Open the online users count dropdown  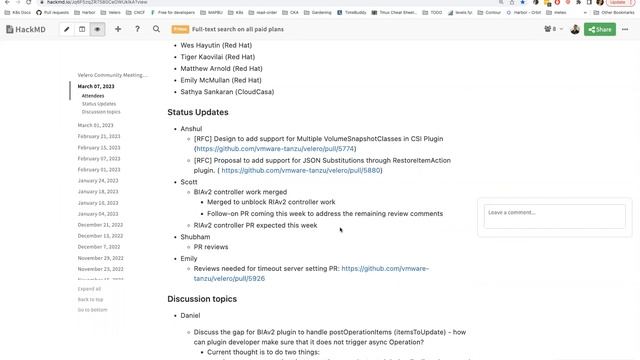553,29
